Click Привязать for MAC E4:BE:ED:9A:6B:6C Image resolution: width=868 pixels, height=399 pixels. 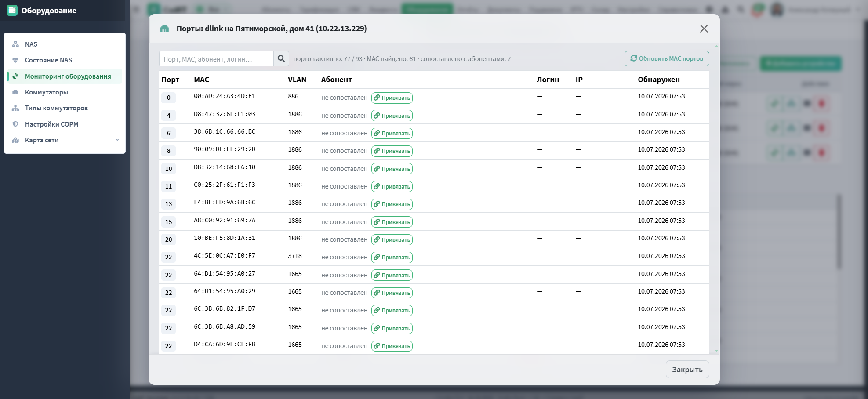click(x=392, y=204)
